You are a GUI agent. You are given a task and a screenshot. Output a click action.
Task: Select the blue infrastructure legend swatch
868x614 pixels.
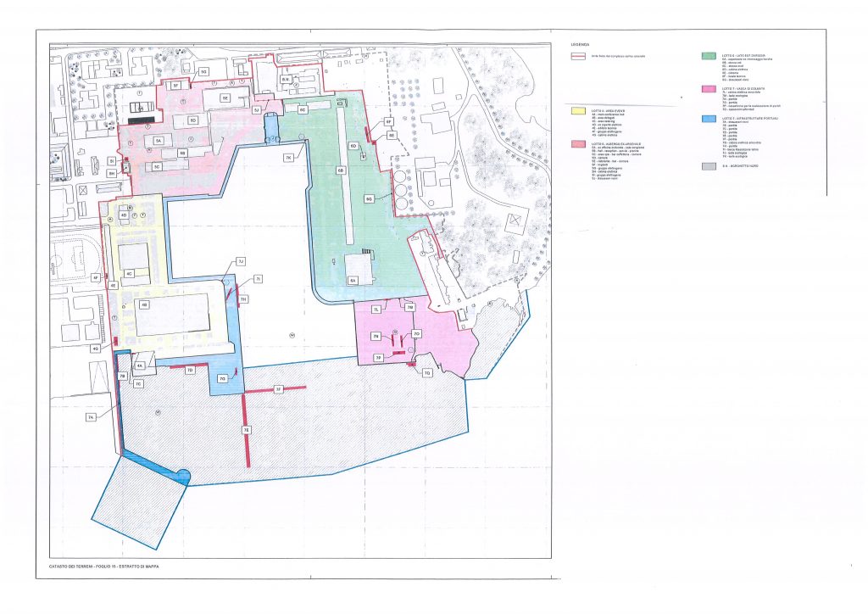tap(708, 119)
